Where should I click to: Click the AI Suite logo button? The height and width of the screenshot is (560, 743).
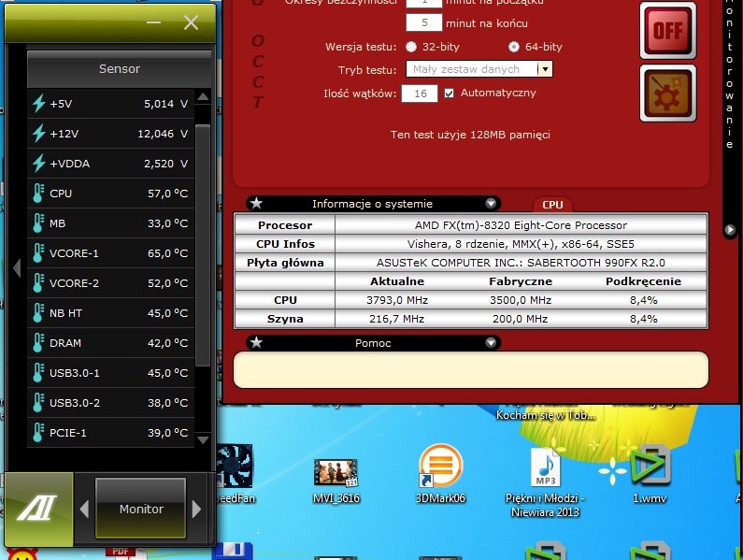[x=39, y=509]
